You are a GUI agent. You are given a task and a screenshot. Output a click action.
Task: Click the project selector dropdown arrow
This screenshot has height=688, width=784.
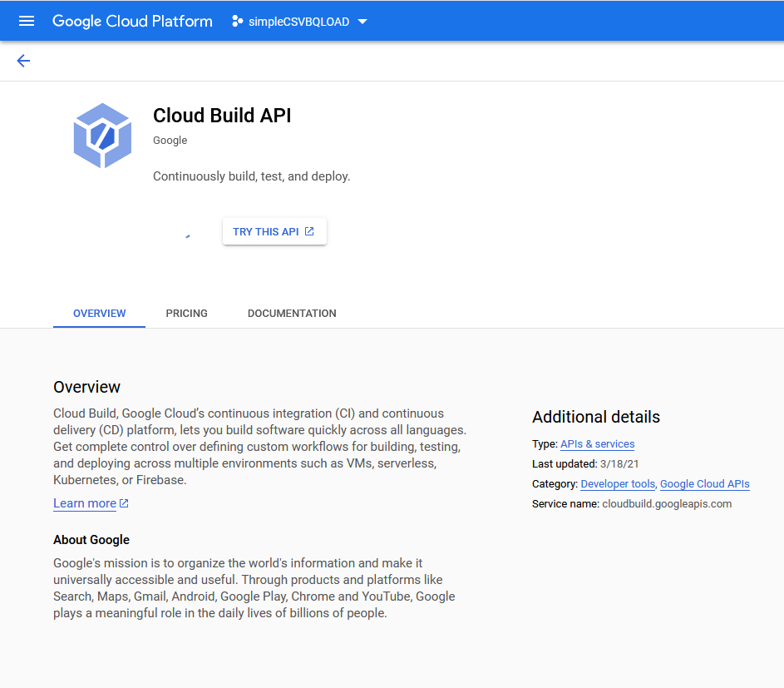point(363,22)
